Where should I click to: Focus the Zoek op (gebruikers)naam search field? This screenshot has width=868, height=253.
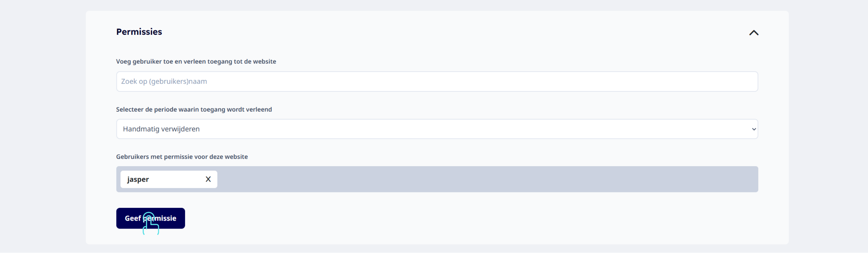[437, 81]
